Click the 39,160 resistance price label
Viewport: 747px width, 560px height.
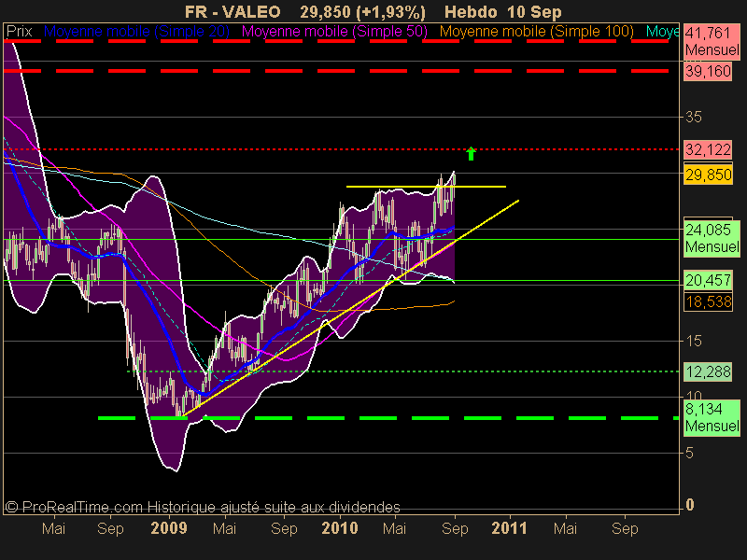[708, 72]
